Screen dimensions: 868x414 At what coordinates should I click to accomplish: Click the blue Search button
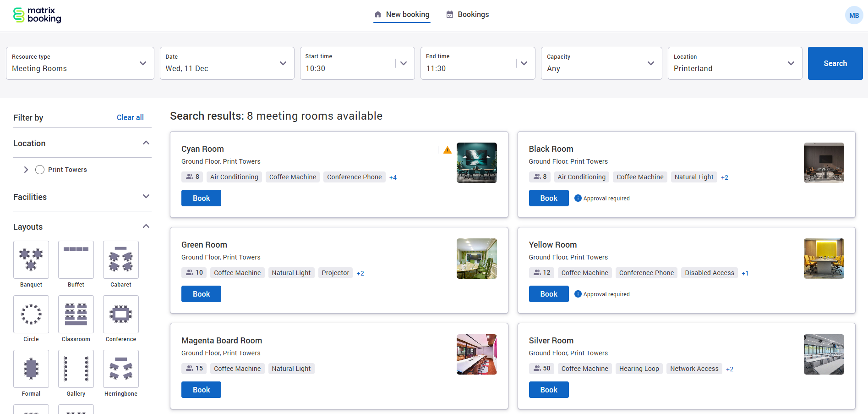[x=835, y=63]
